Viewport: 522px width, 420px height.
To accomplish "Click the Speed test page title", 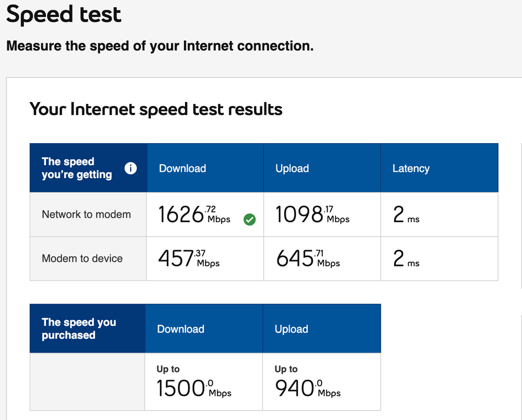I will [x=64, y=15].
